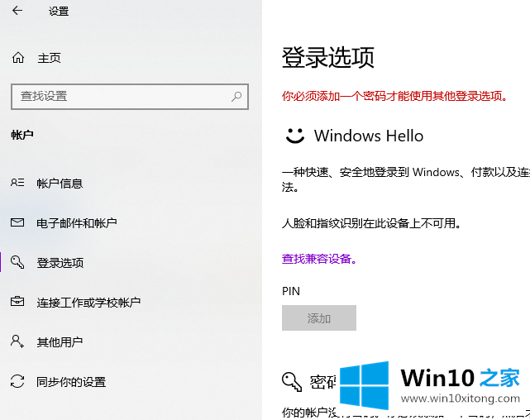The width and height of the screenshot is (530, 420).
Task: Open 电子邮件和帐户 section
Action: click(77, 223)
